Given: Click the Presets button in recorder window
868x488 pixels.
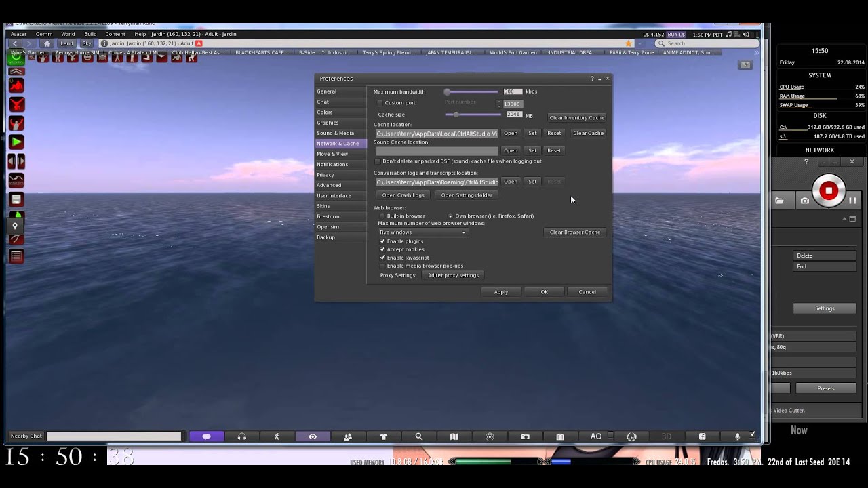Looking at the screenshot, I should [826, 388].
